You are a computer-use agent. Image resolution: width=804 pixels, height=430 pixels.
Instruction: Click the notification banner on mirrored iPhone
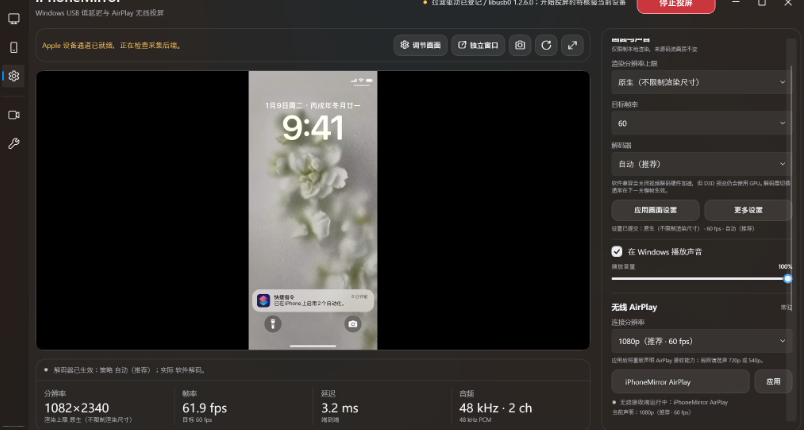(313, 300)
